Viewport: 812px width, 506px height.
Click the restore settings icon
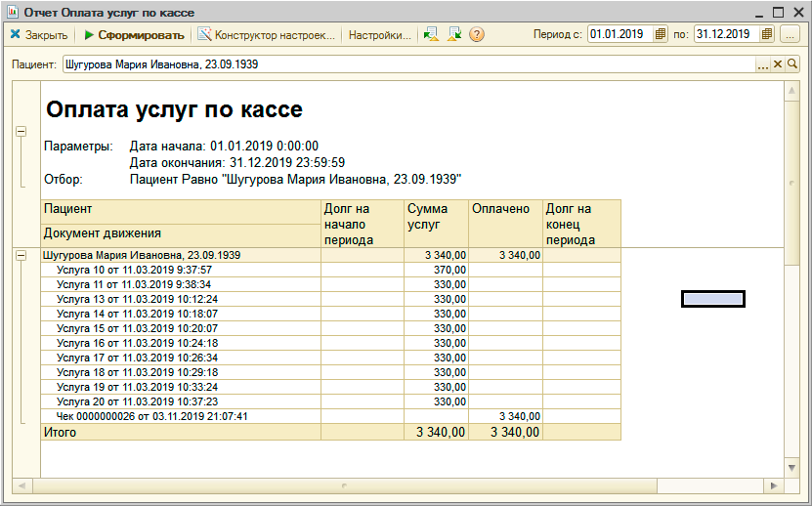coord(431,35)
